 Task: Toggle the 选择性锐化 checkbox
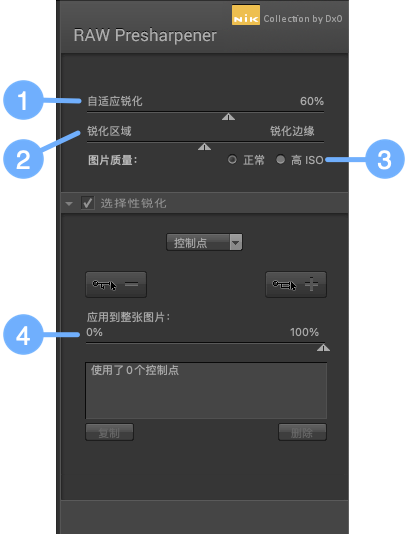coord(88,203)
